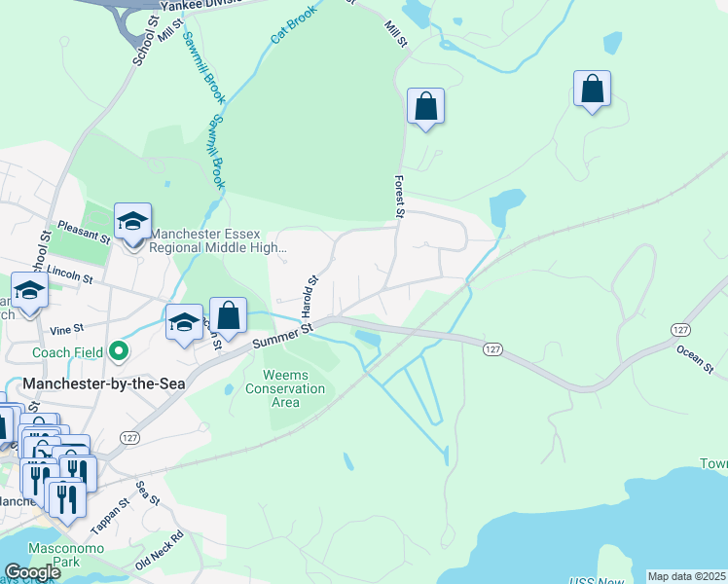Click the school pin left of Beacon St
Viewport: 728px width, 584px height.
coord(184,322)
